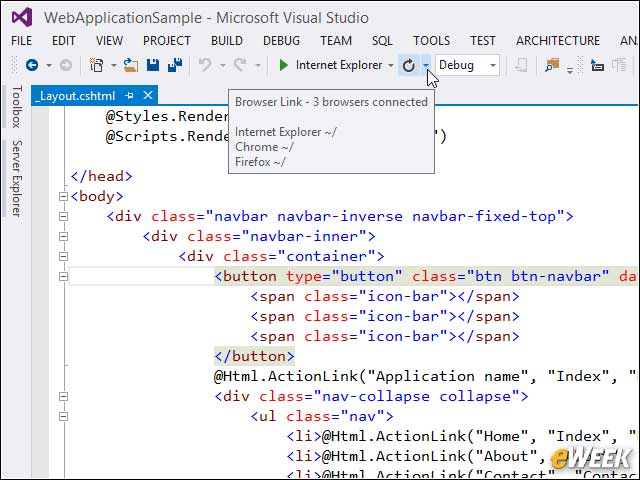Click the closing button tag line
The width and height of the screenshot is (640, 480).
[x=254, y=356]
